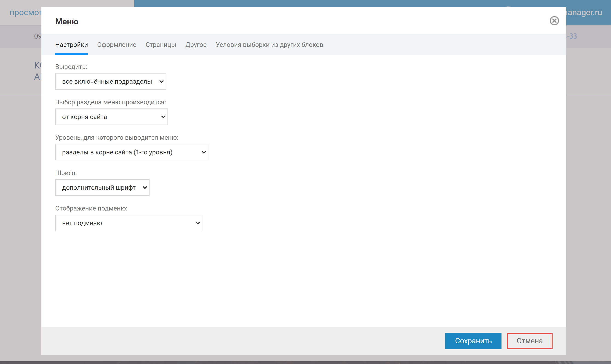Click chevron on 'от корня сайта' select
This screenshot has width=611, height=364.
[x=163, y=117]
